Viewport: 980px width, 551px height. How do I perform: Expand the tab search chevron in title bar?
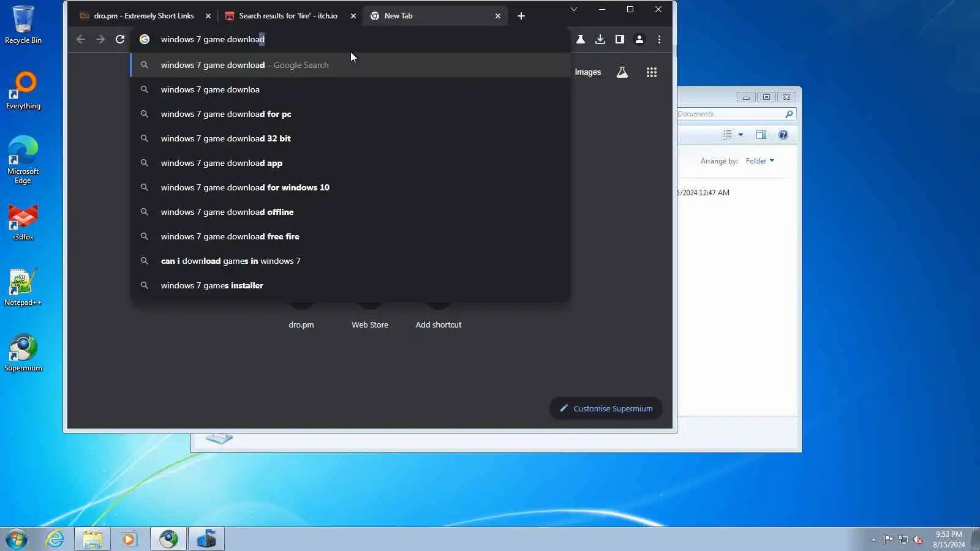pyautogui.click(x=574, y=9)
